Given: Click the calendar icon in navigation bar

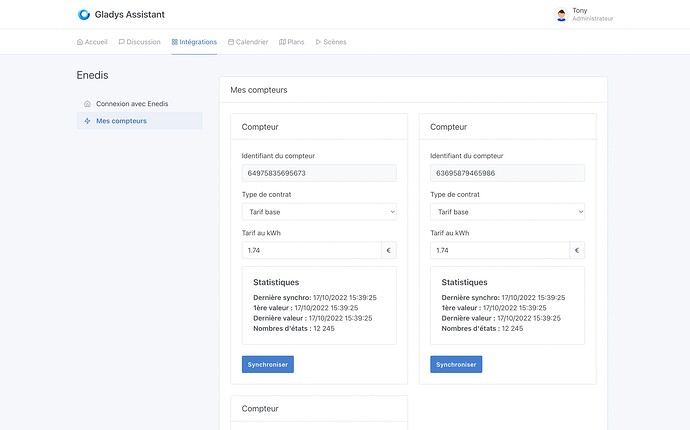Looking at the screenshot, I should point(231,42).
